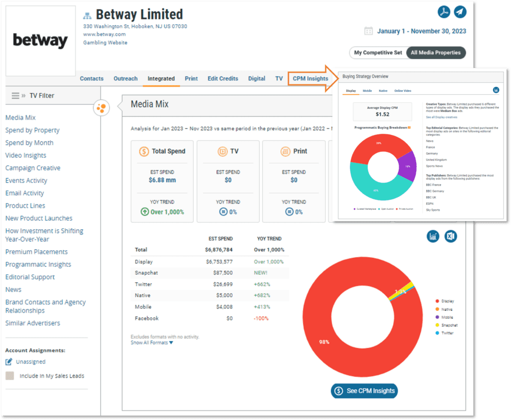Switch to the Digital tab

256,78
